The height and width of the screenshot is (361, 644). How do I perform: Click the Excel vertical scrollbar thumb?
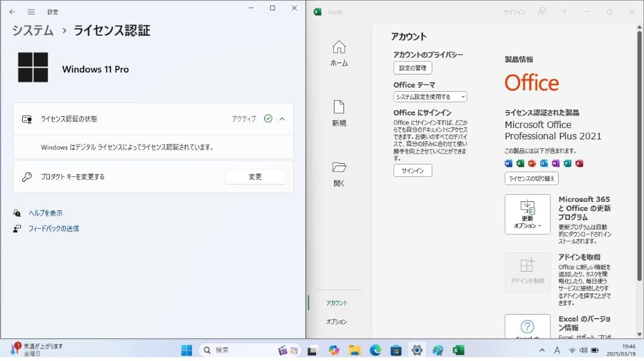(639, 156)
